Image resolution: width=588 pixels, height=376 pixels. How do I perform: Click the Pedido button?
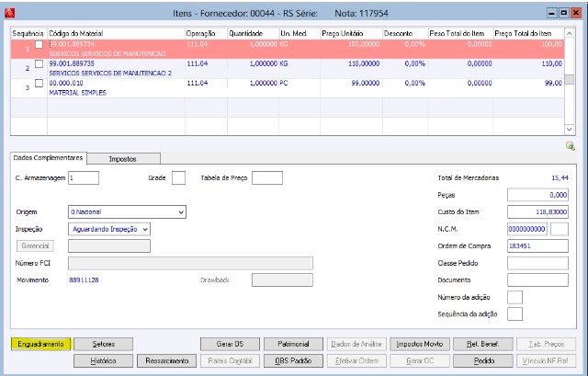point(483,361)
